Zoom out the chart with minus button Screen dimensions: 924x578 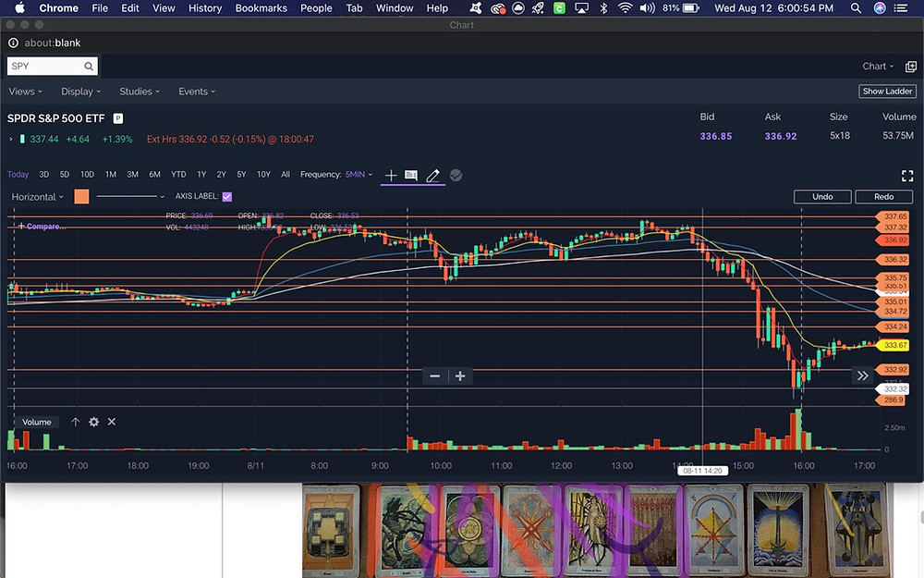click(435, 376)
